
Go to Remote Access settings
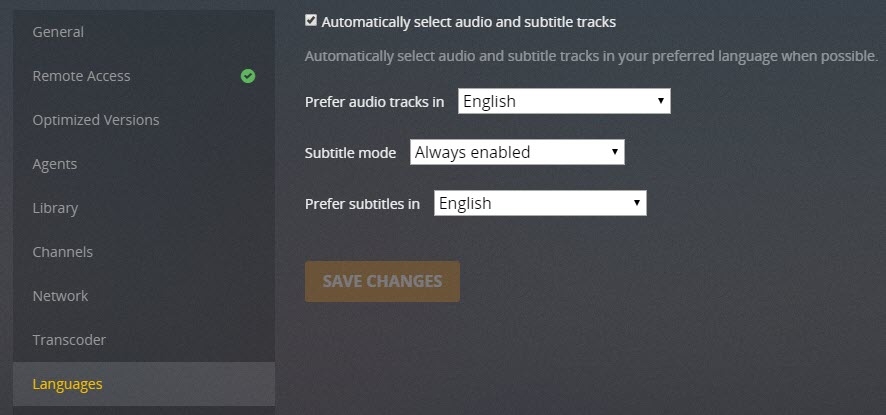click(81, 76)
